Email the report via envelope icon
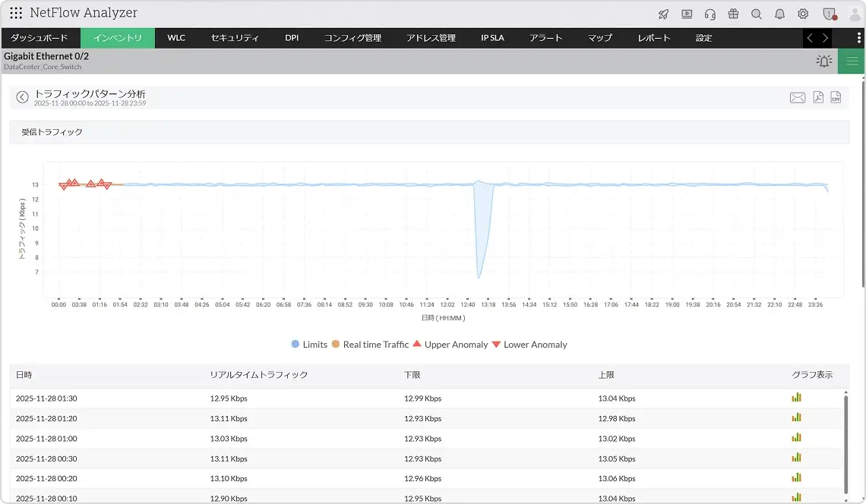 pos(798,98)
